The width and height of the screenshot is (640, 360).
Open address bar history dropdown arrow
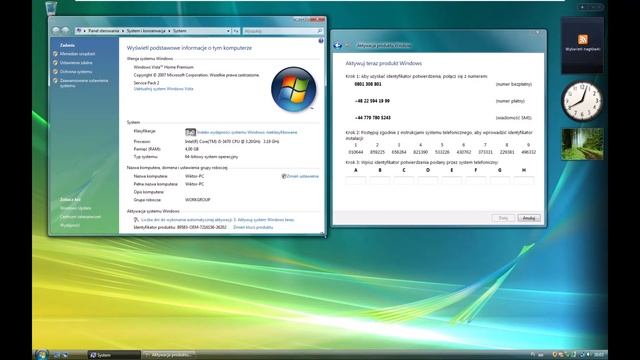228,31
